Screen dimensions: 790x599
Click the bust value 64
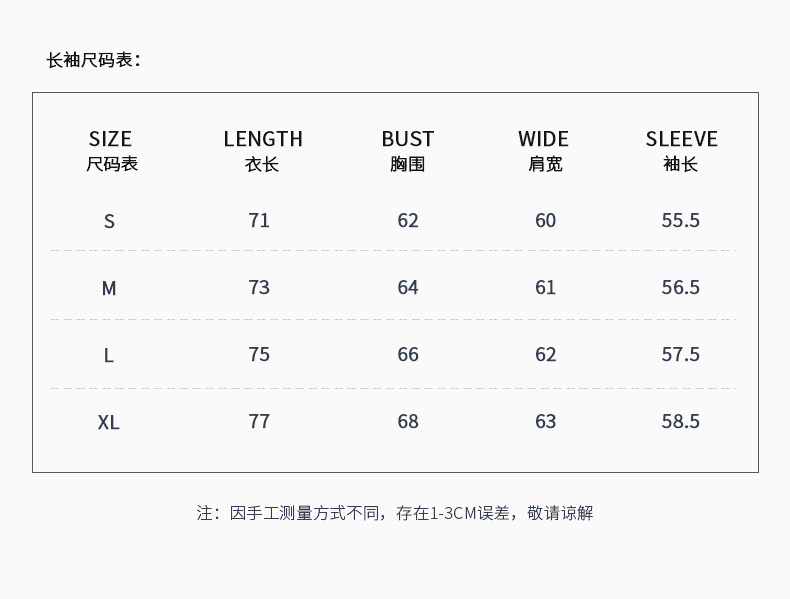[408, 287]
